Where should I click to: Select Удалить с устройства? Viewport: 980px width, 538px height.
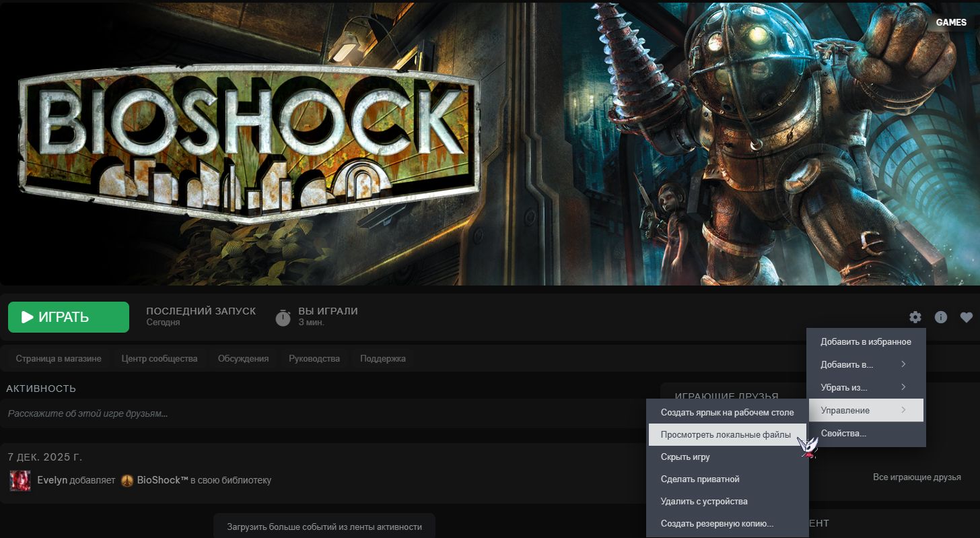(728, 501)
